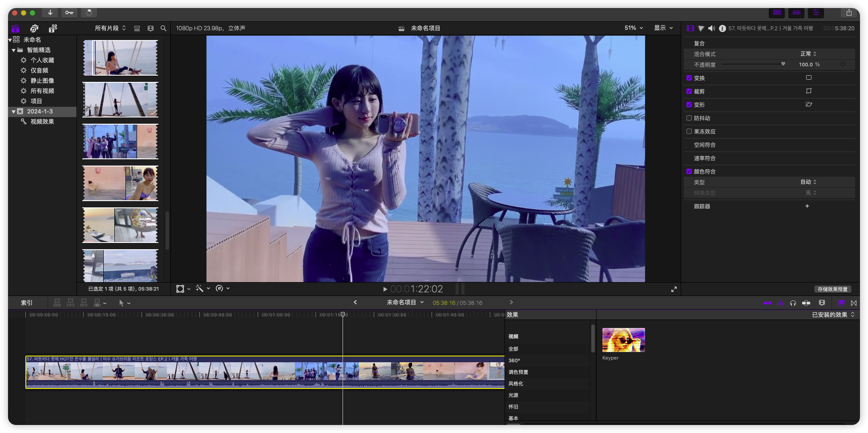
Task: Collapse the 2024-1-3 event
Action: [x=14, y=112]
